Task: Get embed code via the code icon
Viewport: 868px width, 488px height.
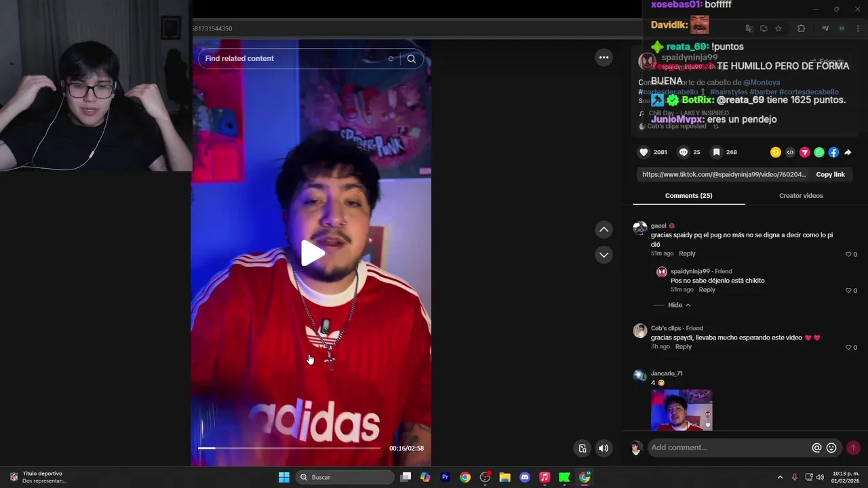Action: pos(790,152)
